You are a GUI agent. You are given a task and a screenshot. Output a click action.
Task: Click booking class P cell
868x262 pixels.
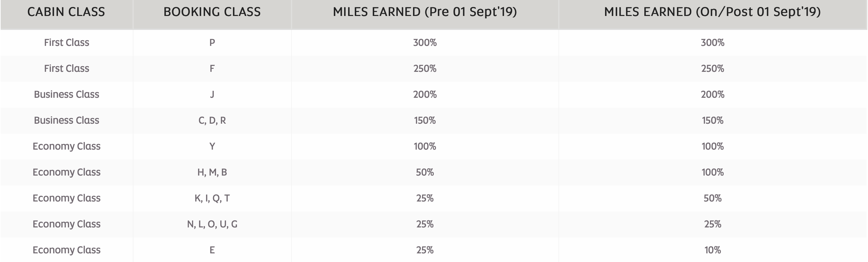[x=212, y=43]
